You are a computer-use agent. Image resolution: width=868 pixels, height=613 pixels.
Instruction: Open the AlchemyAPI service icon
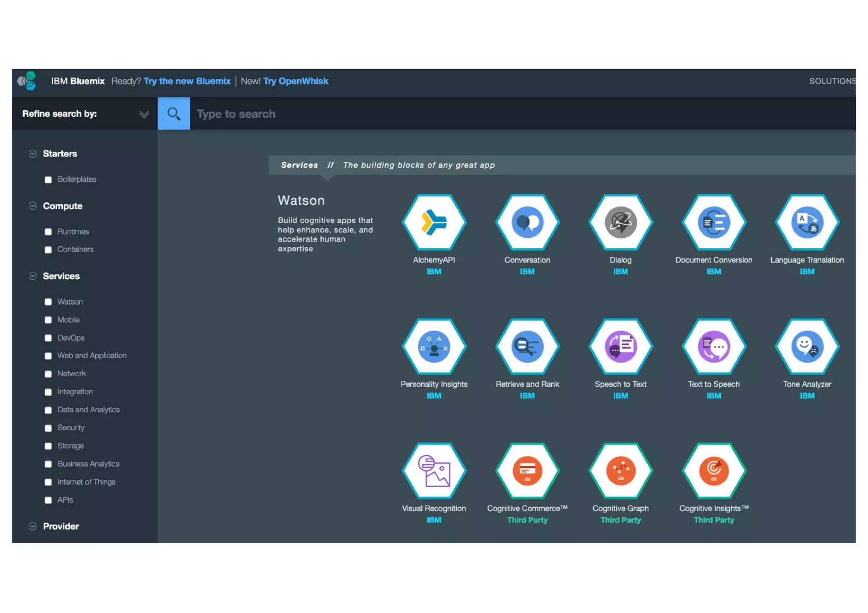tap(434, 222)
